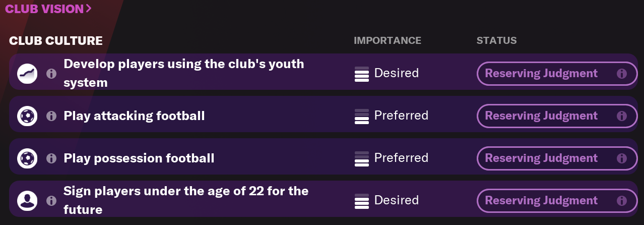Open the Club Vision heading link
The width and height of the screenshot is (644, 225).
pyautogui.click(x=48, y=9)
